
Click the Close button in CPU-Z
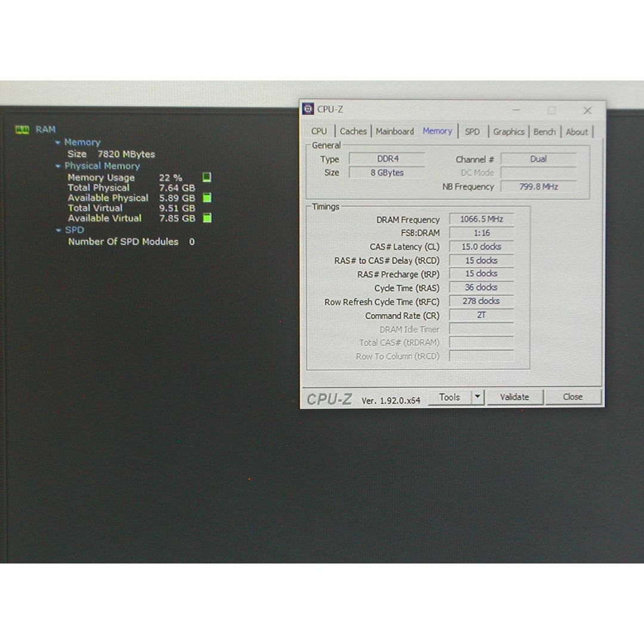pos(573,397)
